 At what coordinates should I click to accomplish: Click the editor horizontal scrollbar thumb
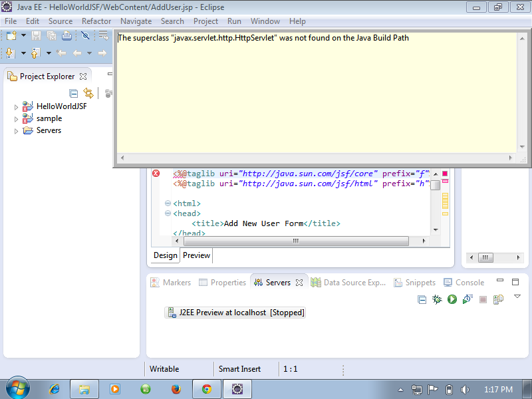296,241
